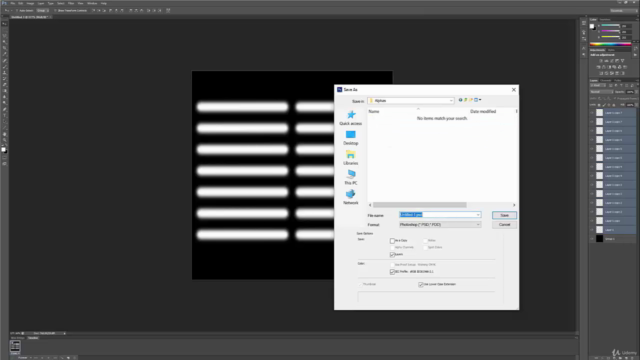The image size is (640, 360).
Task: Click the Auto-Align Layers icon in options bar
Action: click(x=168, y=11)
